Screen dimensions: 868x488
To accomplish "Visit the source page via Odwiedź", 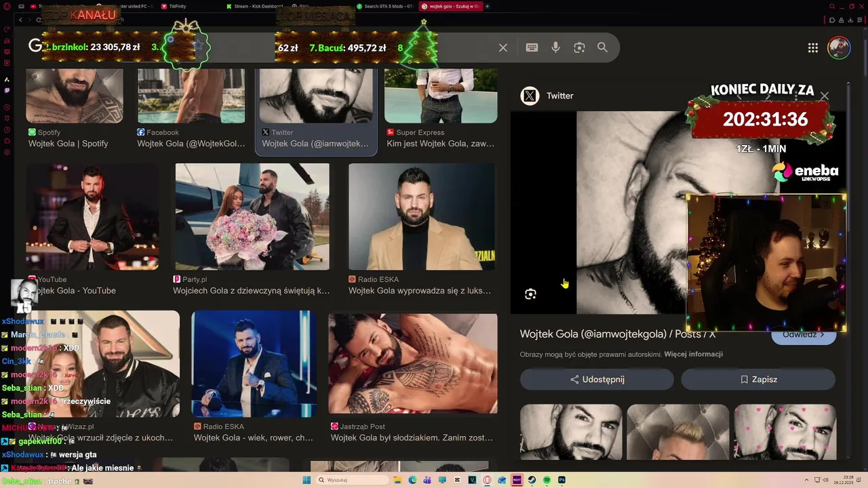I will click(x=804, y=335).
